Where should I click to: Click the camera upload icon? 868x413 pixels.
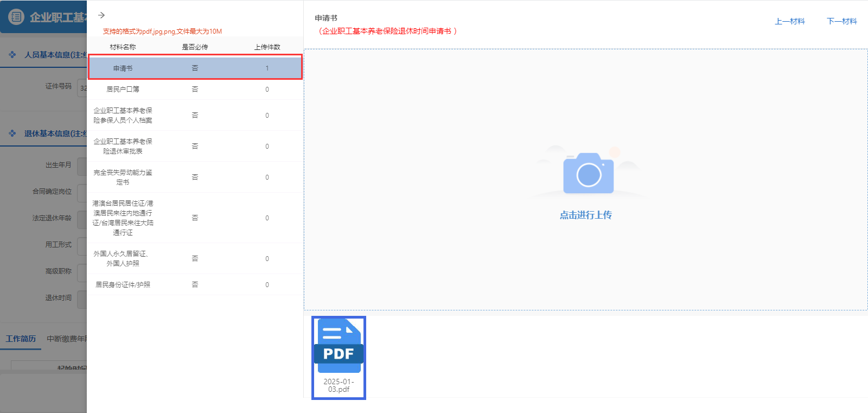point(588,174)
